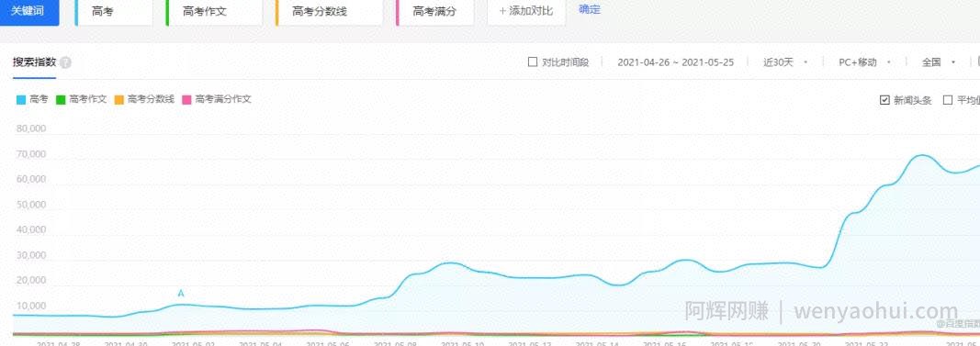Click the 10,000 axis label

(30, 306)
